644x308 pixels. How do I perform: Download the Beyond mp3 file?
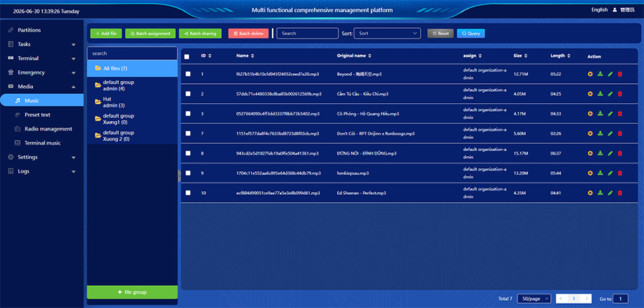click(x=600, y=74)
